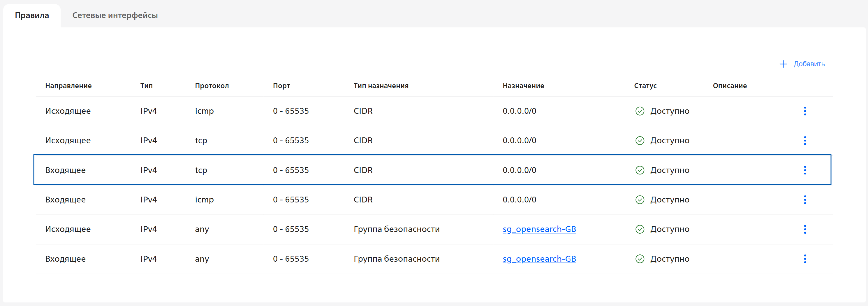
Task: Select the Правила tab
Action: [32, 15]
